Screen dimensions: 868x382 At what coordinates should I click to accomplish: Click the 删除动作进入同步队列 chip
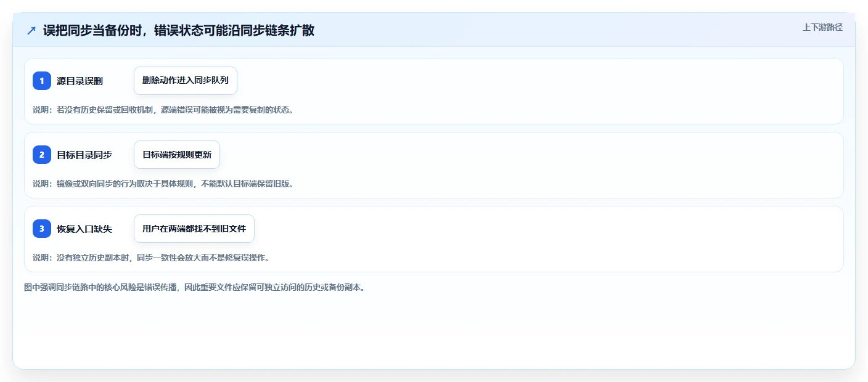[186, 81]
